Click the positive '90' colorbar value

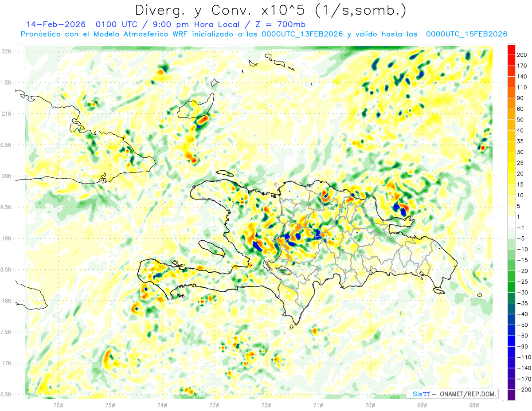click(x=521, y=98)
